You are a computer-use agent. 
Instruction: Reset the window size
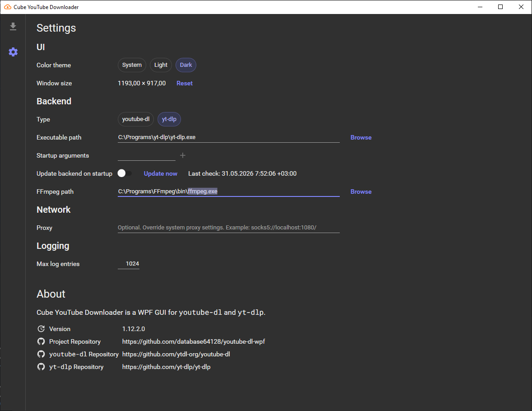[x=185, y=83]
